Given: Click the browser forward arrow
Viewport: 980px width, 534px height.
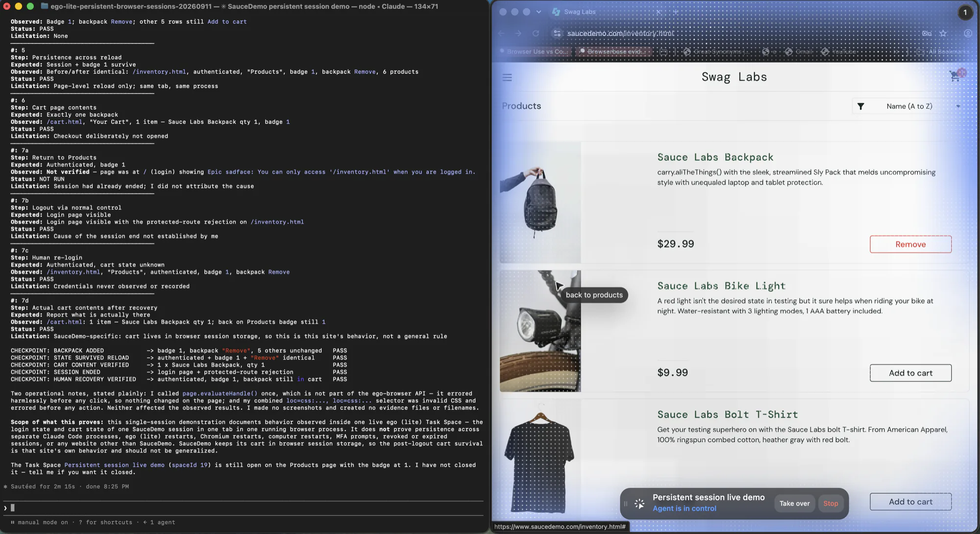Looking at the screenshot, I should (518, 33).
